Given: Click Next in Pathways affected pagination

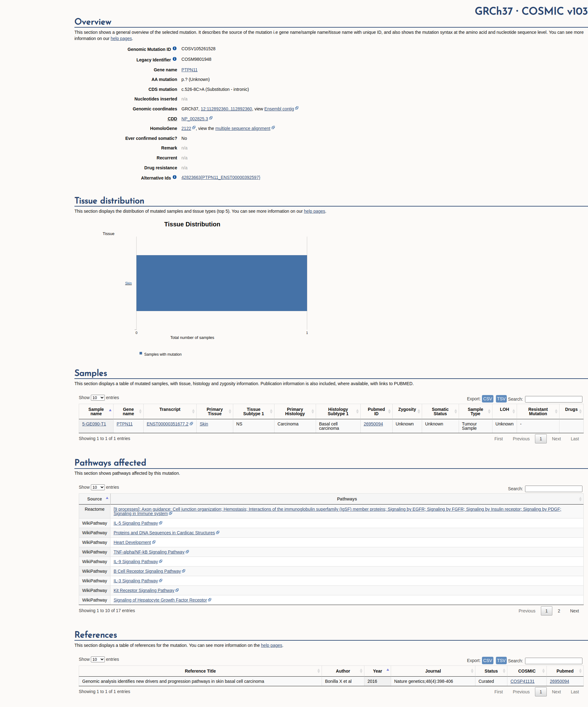Looking at the screenshot, I should [574, 611].
